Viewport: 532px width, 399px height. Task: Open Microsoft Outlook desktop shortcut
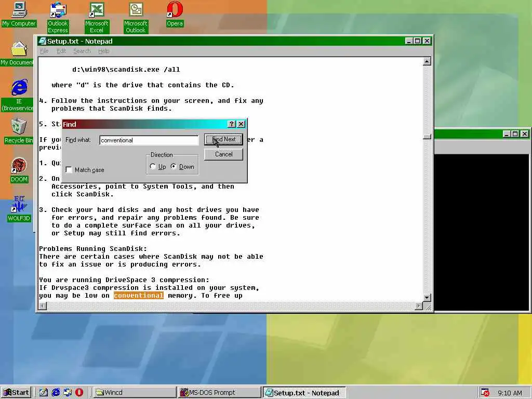coord(136,18)
